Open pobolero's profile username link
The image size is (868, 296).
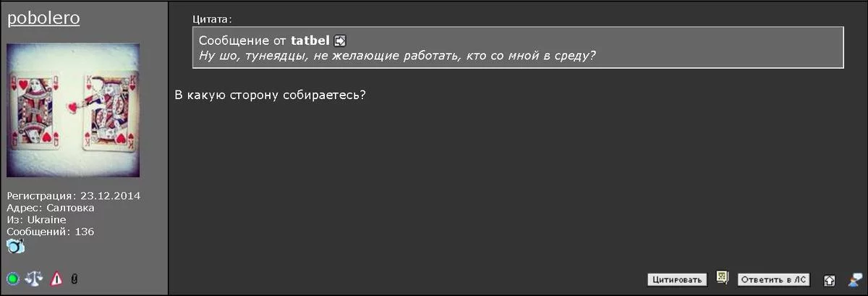point(43,19)
